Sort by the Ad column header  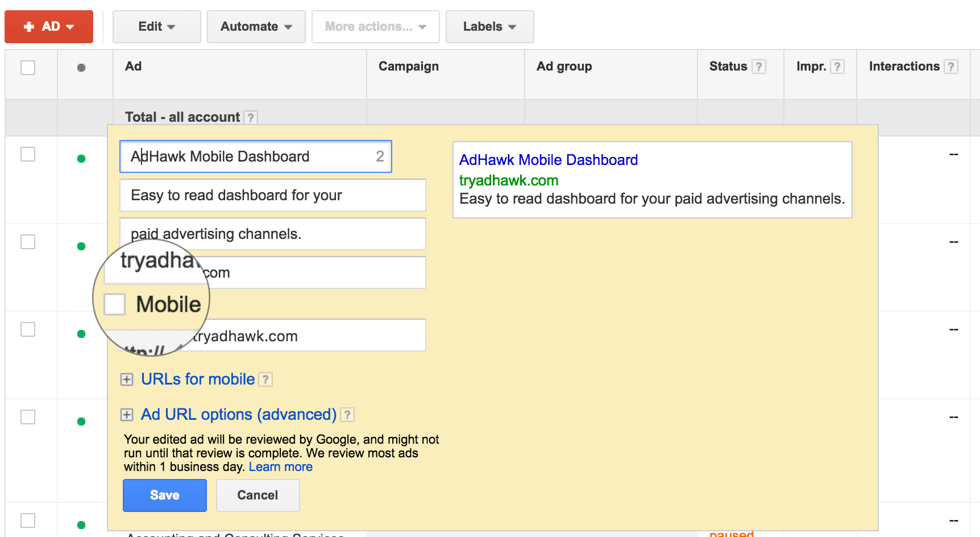pyautogui.click(x=134, y=66)
